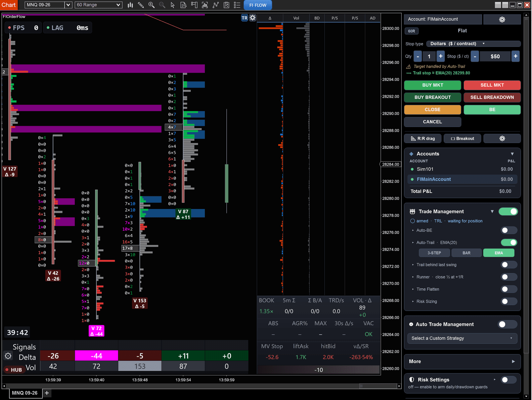The width and height of the screenshot is (532, 400).
Task: Collapse the Accounts panel arrow
Action: [512, 154]
